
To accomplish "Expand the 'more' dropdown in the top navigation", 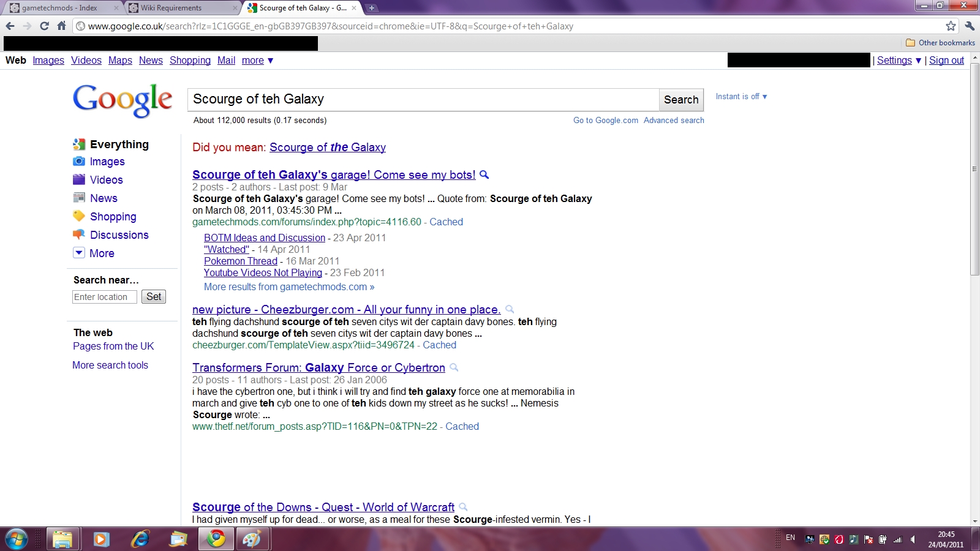I will click(257, 60).
